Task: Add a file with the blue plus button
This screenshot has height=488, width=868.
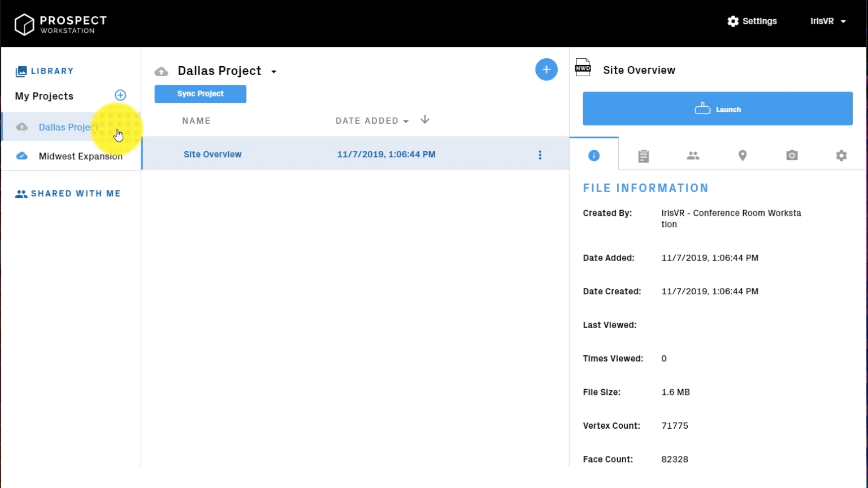Action: [x=546, y=69]
